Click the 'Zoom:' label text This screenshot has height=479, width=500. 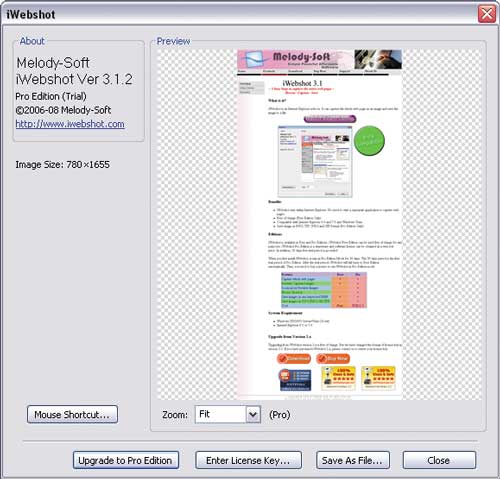[x=175, y=415]
